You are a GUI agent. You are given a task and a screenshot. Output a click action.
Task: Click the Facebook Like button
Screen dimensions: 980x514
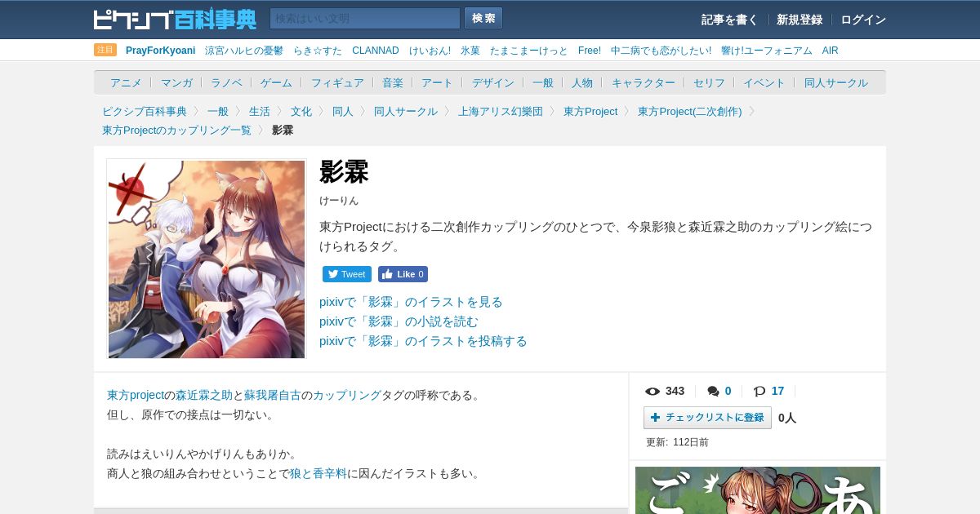tap(403, 274)
